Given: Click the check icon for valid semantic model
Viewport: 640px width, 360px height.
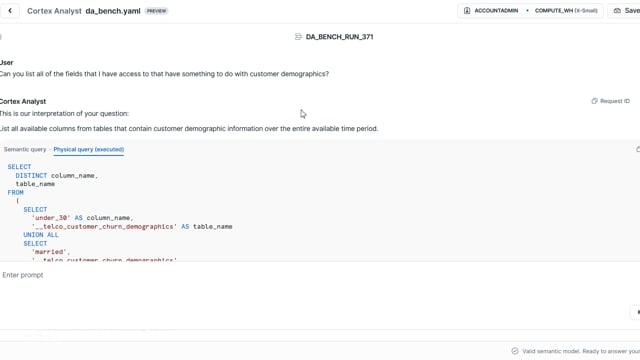Looking at the screenshot, I should [x=515, y=351].
